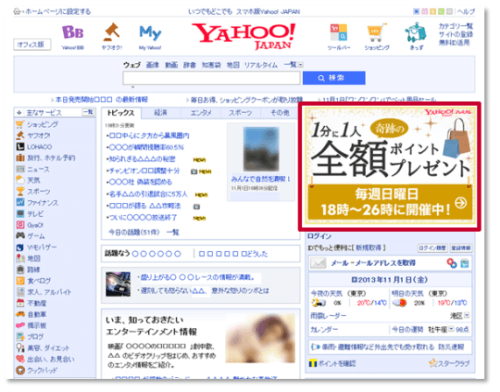The height and width of the screenshot is (392, 500).
Task: Open 旅行、ホテル予約 in the sidebar
Action: tap(51, 158)
